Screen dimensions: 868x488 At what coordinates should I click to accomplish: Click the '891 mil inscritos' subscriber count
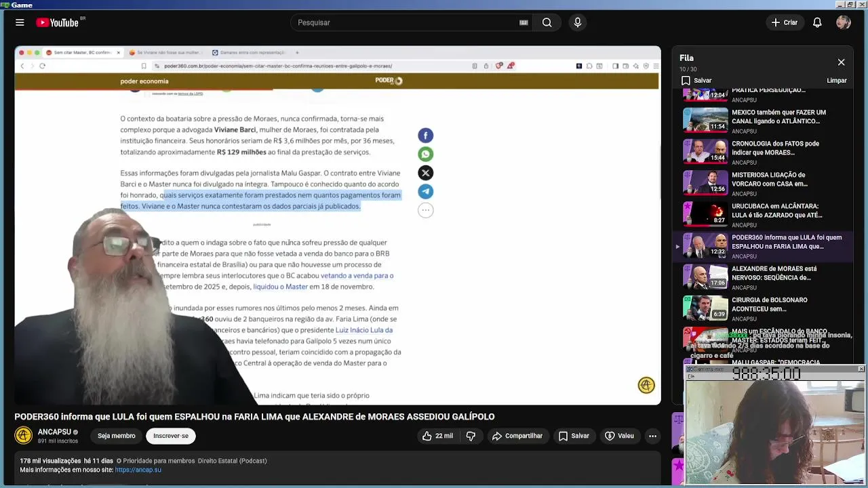58,441
